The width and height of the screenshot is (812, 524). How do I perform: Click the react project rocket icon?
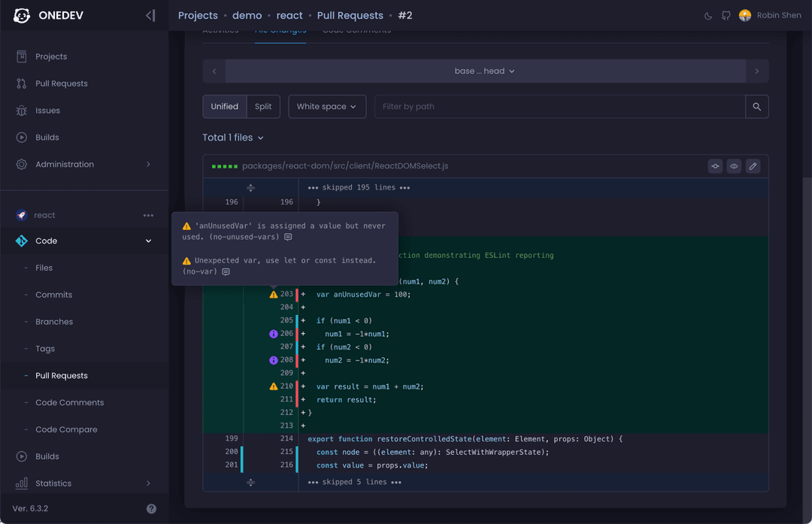(21, 215)
